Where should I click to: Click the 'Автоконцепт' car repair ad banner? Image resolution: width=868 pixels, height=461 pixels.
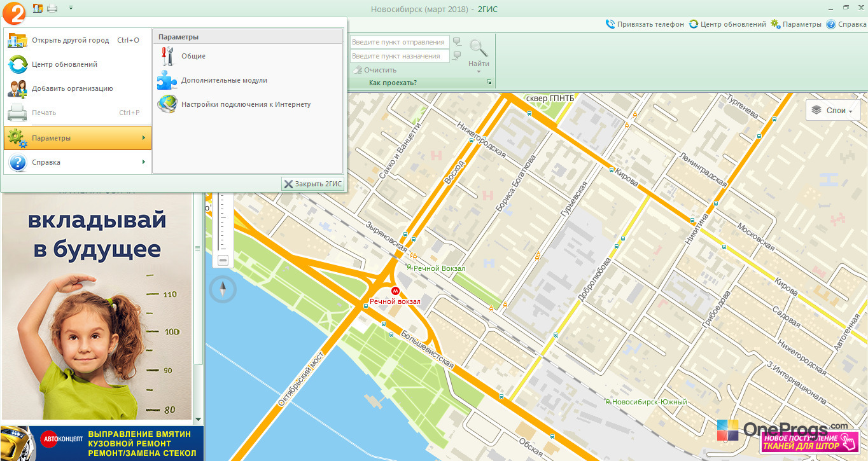pyautogui.click(x=102, y=443)
